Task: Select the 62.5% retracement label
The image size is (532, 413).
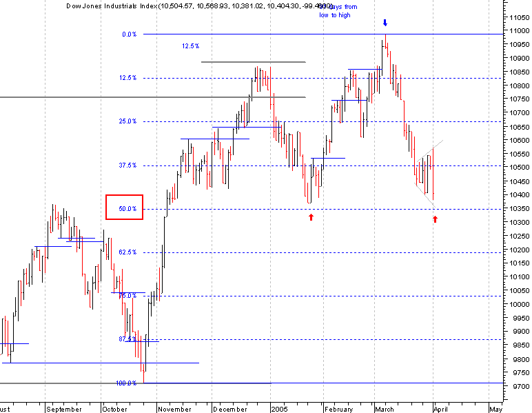Action: point(127,252)
